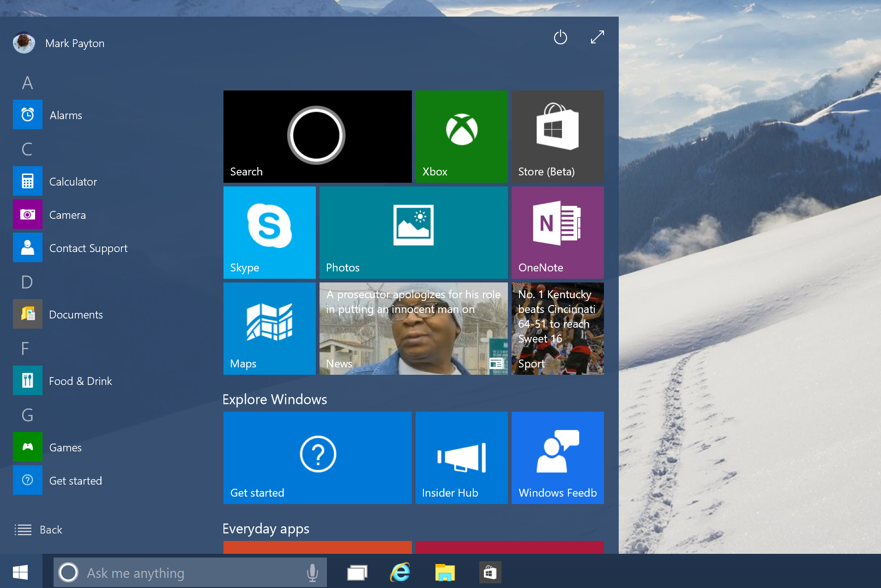Click the crimson tile under Everyday apps
This screenshot has height=588, width=881.
coord(510,547)
